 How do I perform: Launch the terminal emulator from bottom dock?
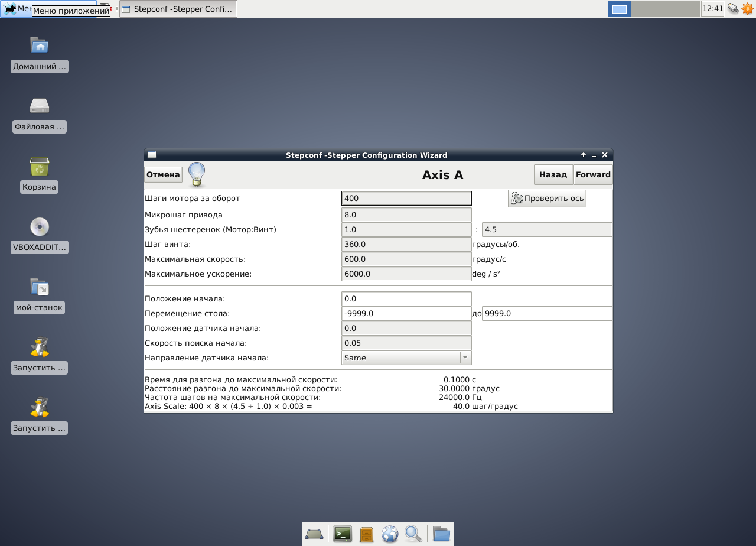343,534
